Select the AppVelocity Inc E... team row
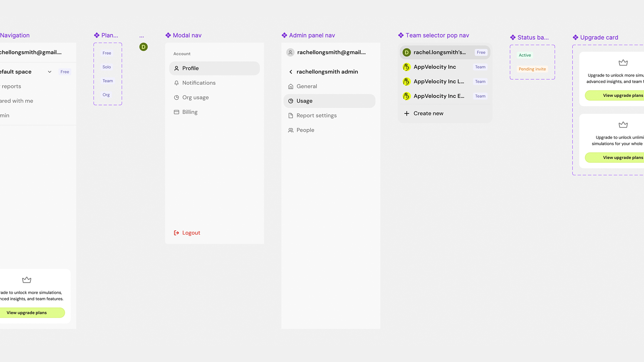This screenshot has height=362, width=644. click(x=445, y=96)
